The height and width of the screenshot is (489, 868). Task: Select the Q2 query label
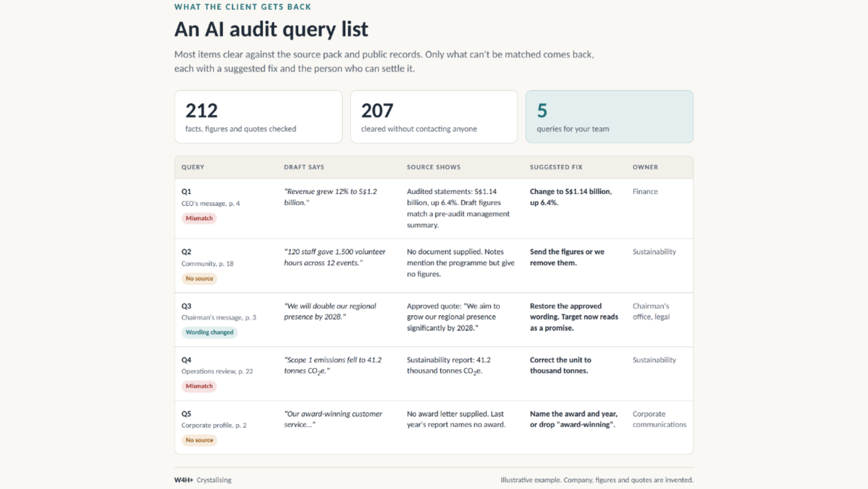pos(186,252)
